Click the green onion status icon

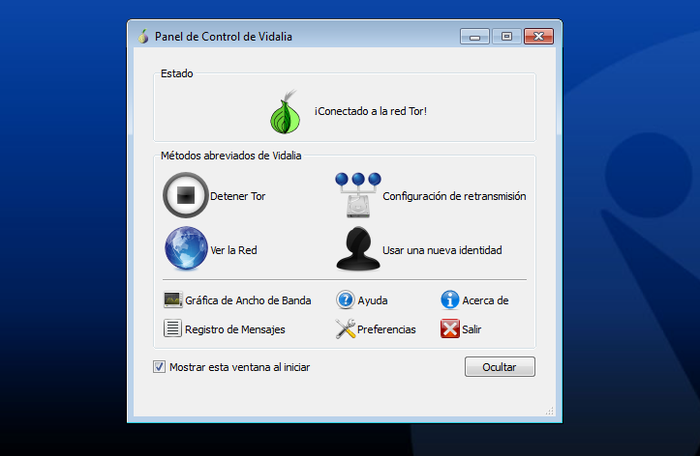tap(286, 112)
